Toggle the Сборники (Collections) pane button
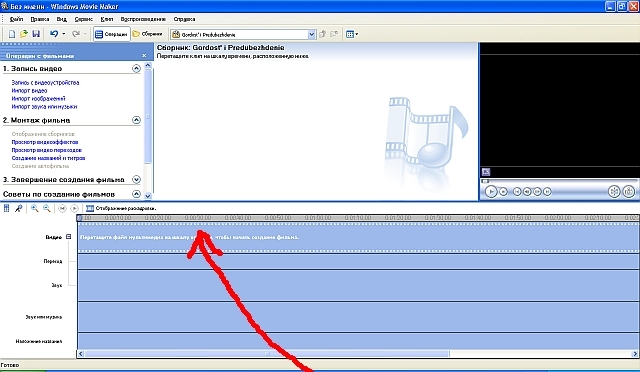This screenshot has height=372, width=640. [x=148, y=34]
